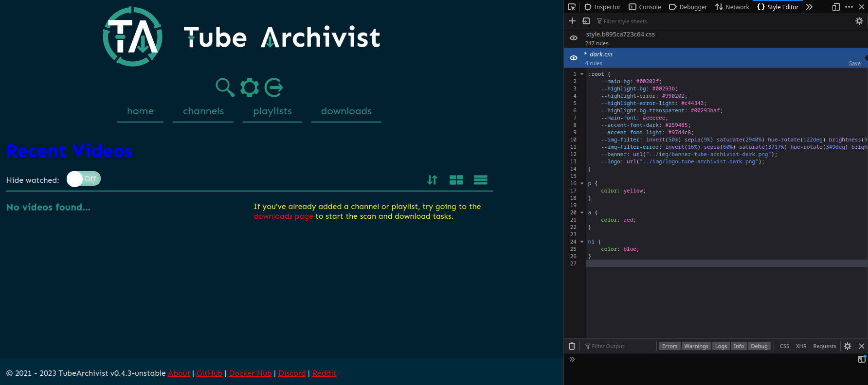Viewport: 868px width, 385px height.
Task: Create new style sheet with plus icon
Action: tap(572, 21)
